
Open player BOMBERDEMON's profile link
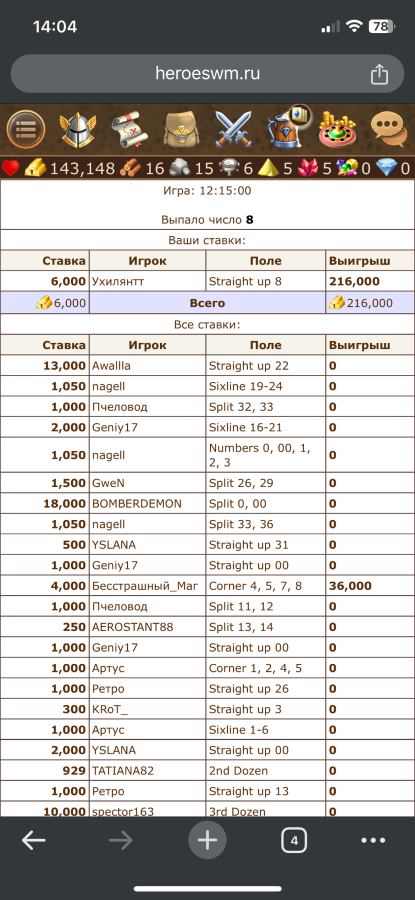[137, 503]
